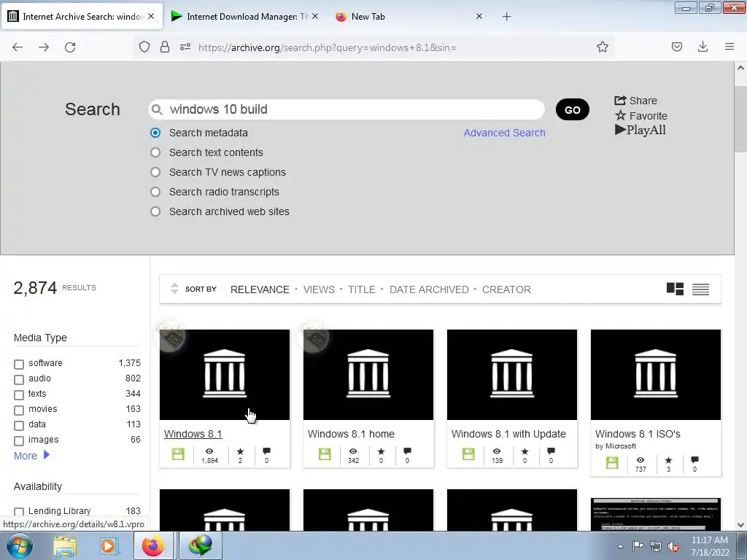Screen dimensions: 747x560
Task: Click reviews comment icon under Windows 8.1 home
Action: [407, 451]
